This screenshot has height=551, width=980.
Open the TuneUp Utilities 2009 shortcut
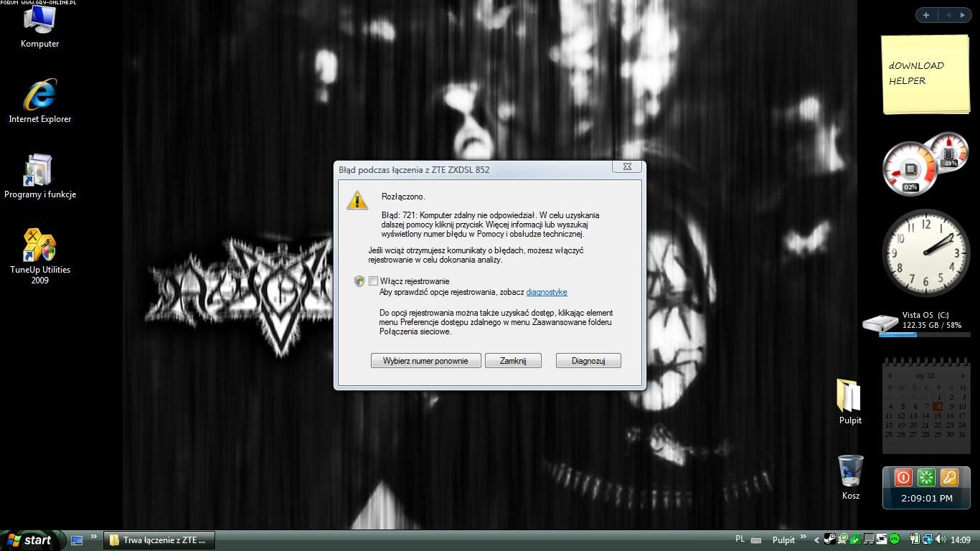click(x=39, y=247)
